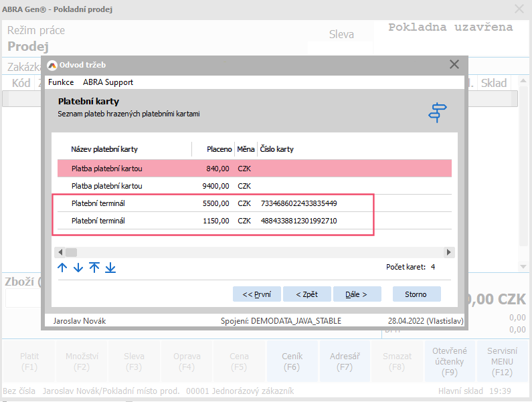Screen dimensions: 532x402
Task: Open the Funkce menu
Action: click(x=61, y=82)
